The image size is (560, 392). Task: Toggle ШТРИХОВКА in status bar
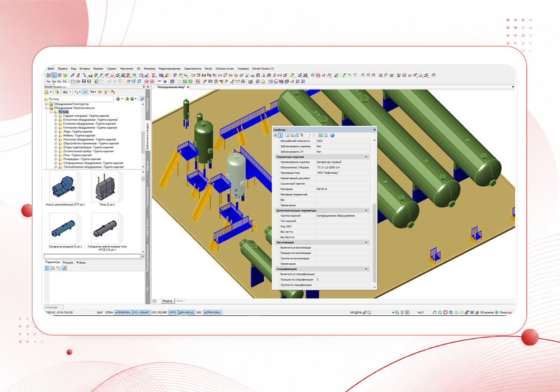tap(212, 312)
